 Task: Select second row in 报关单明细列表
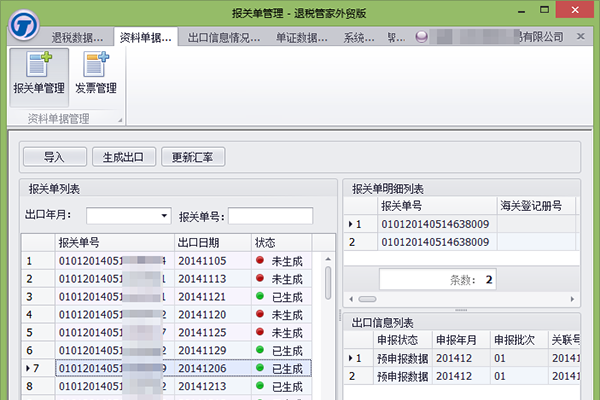[x=461, y=242]
